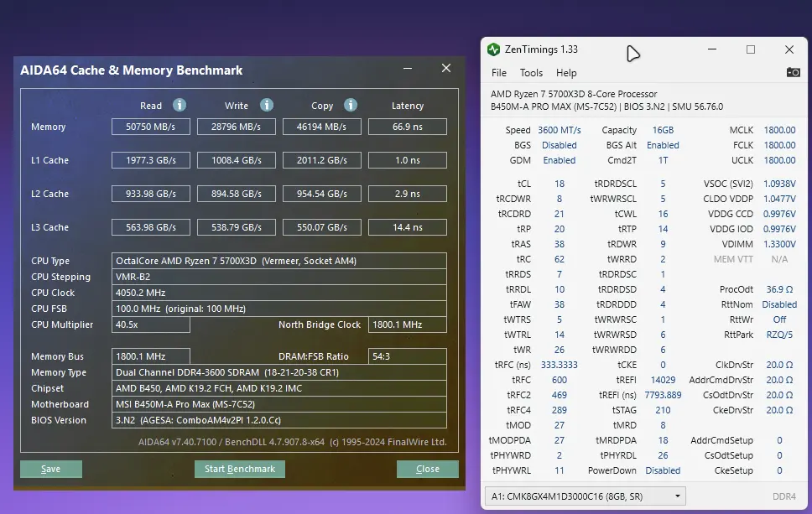Screen dimensions: 812x514
Task: Click L3 Cache latency value 14.4 ns
Action: click(x=408, y=227)
